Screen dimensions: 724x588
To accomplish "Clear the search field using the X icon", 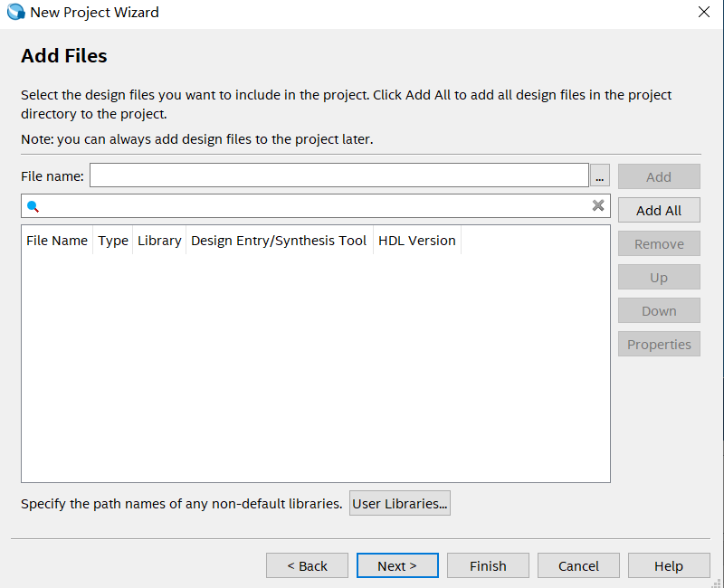I will pos(598,205).
